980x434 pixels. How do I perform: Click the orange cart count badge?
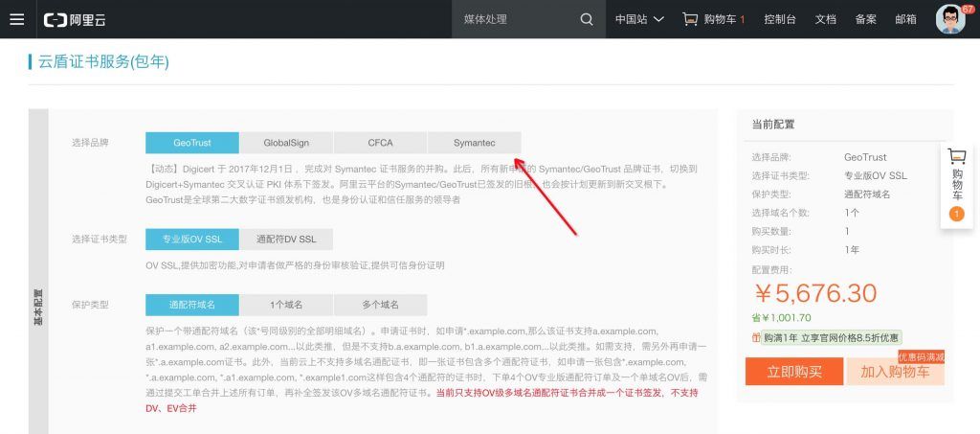click(x=957, y=215)
